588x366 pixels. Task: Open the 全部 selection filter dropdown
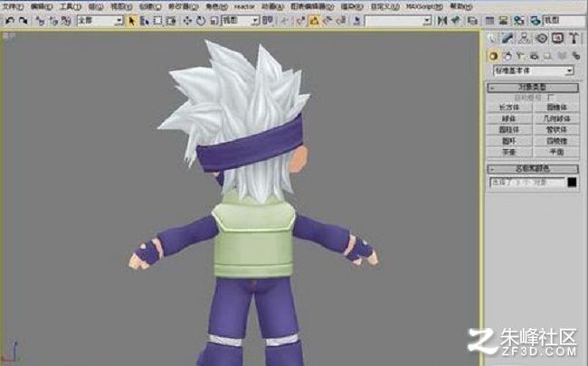pyautogui.click(x=100, y=21)
